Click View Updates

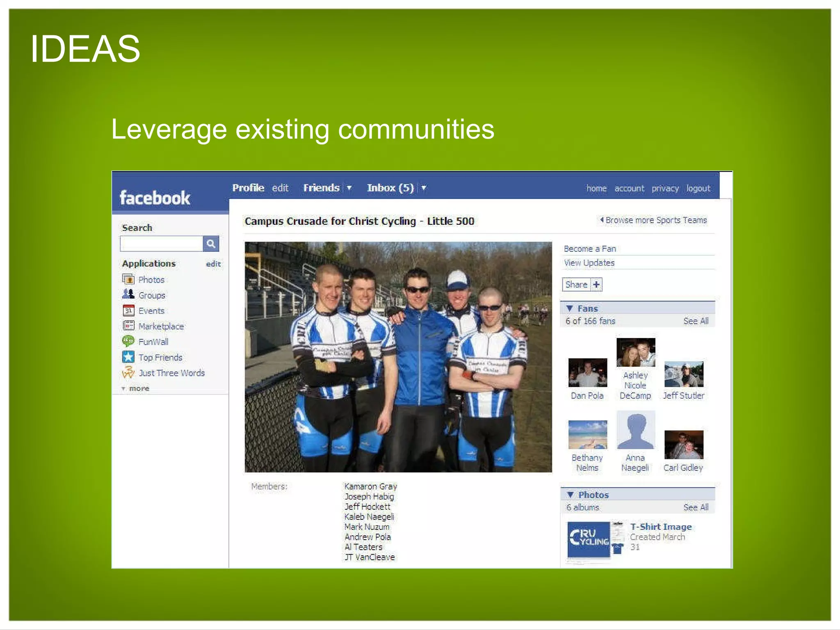click(589, 263)
